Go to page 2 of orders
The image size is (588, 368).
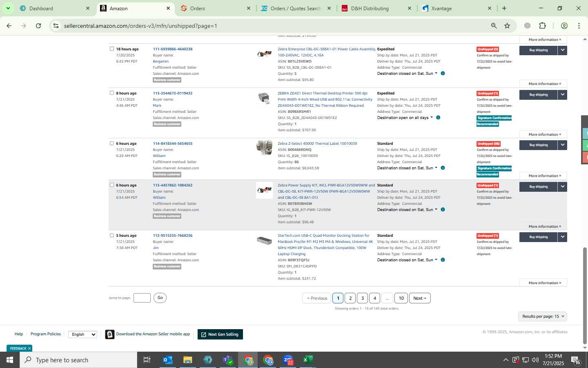pyautogui.click(x=350, y=298)
